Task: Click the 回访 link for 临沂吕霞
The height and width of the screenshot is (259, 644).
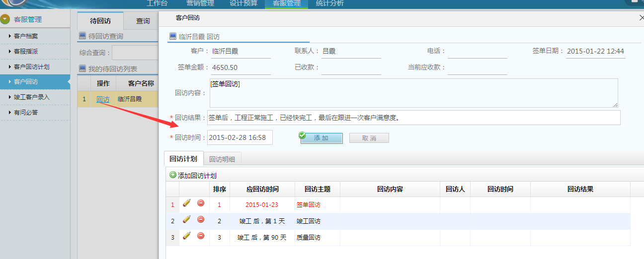Action: [103, 99]
